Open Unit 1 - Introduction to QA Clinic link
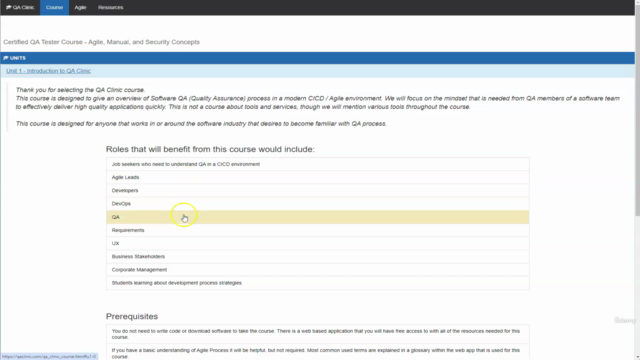640x360 pixels. tap(49, 71)
